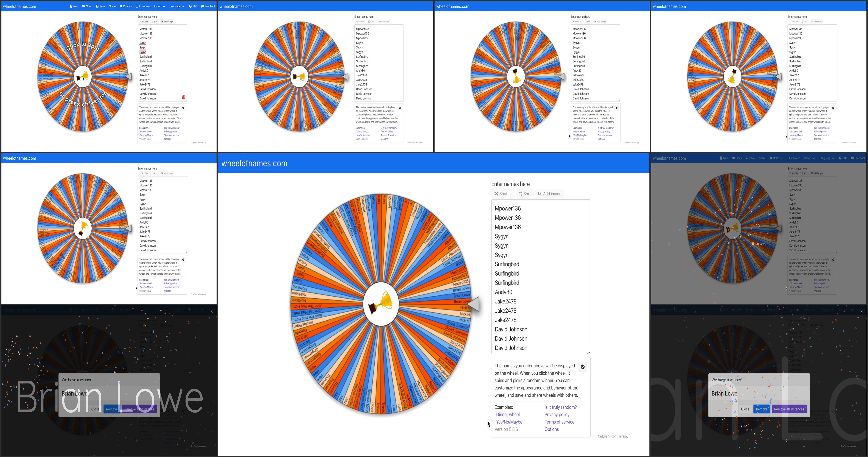
Task: Click the enlarged Shuffle button in the biggest panel
Action: click(503, 194)
